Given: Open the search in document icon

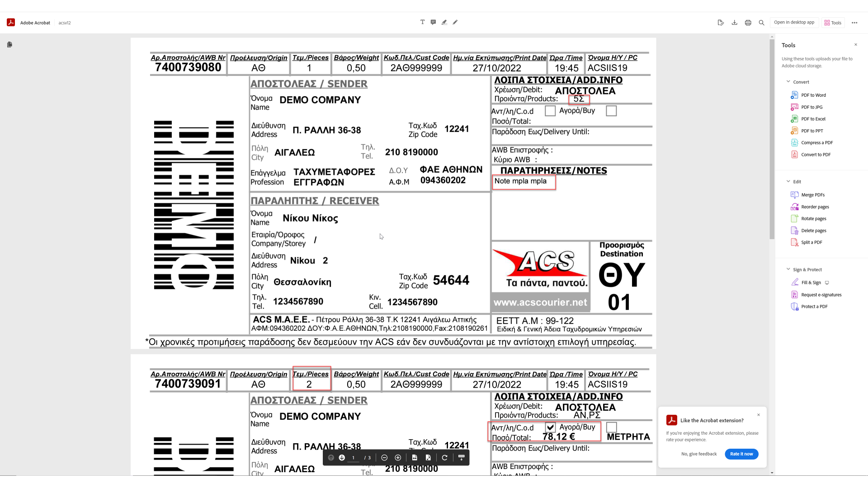Looking at the screenshot, I should point(761,23).
